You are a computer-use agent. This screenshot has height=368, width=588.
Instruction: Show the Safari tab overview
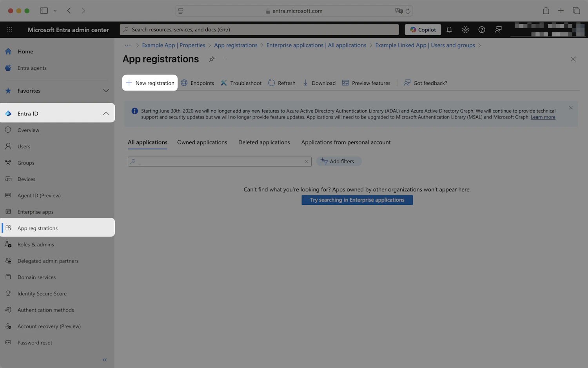point(576,11)
